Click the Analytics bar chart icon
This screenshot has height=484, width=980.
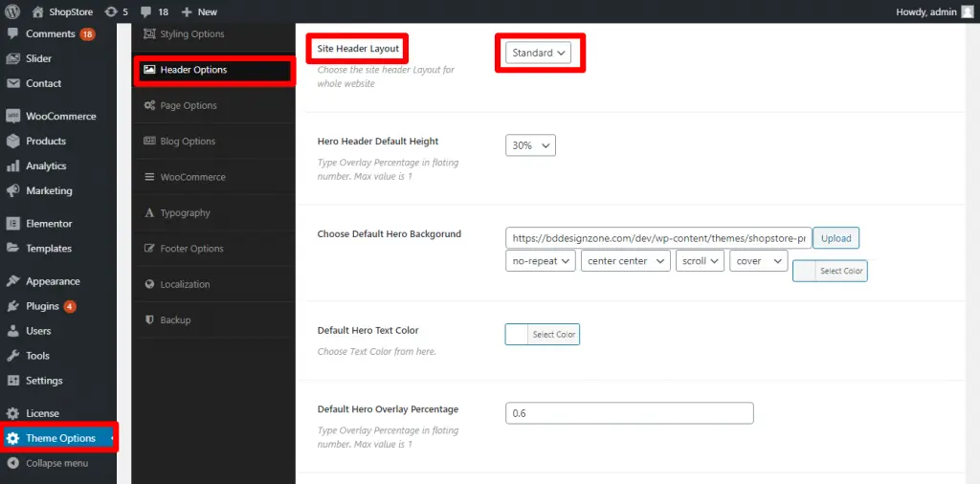click(x=12, y=166)
